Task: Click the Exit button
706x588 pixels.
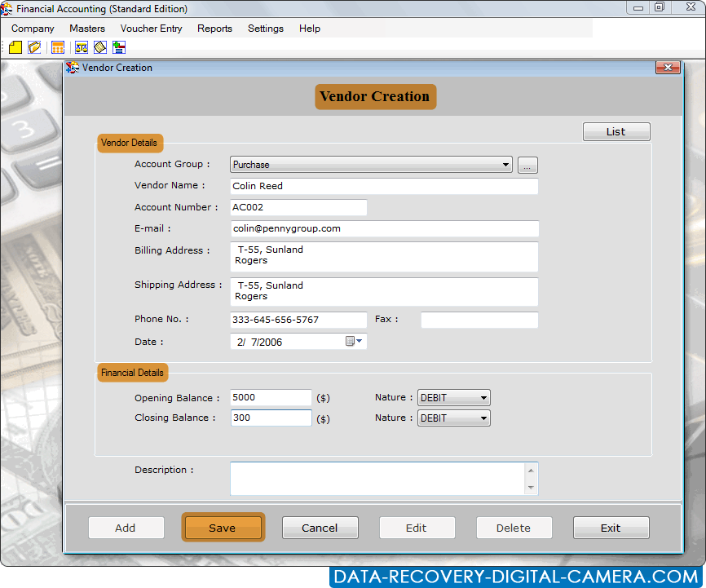Action: click(611, 528)
